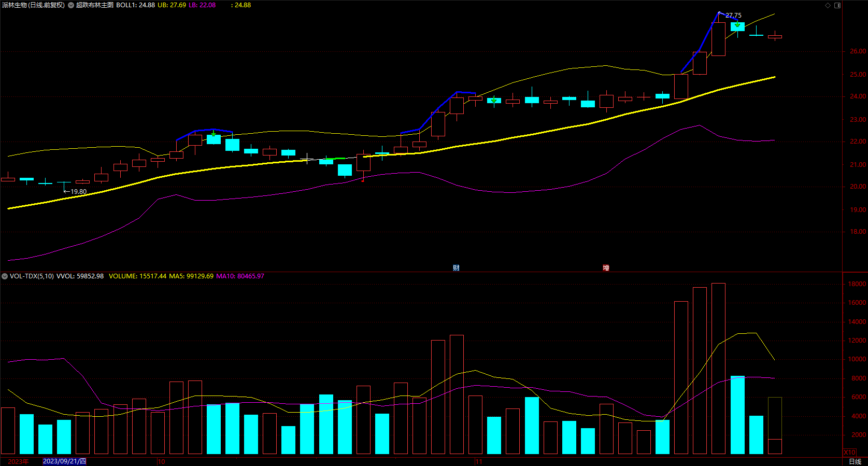
Task: Click the VOLUME: 15517.44 value
Action: (x=138, y=276)
